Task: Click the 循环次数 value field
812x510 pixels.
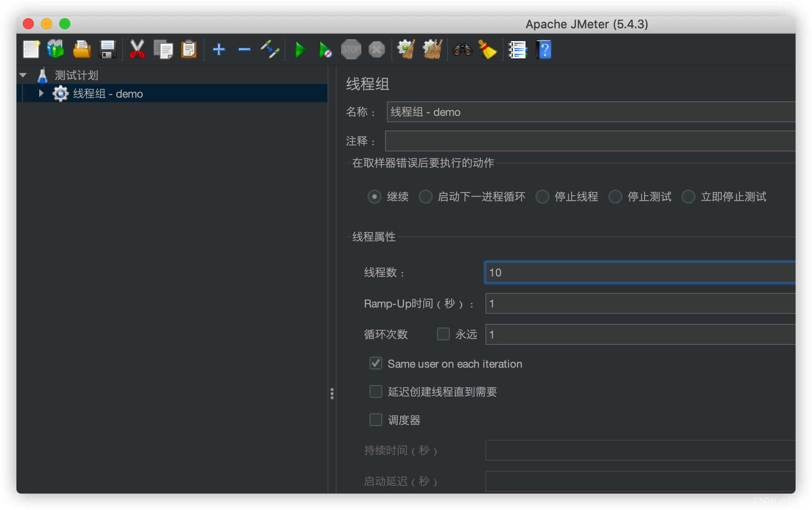Action: click(x=640, y=334)
